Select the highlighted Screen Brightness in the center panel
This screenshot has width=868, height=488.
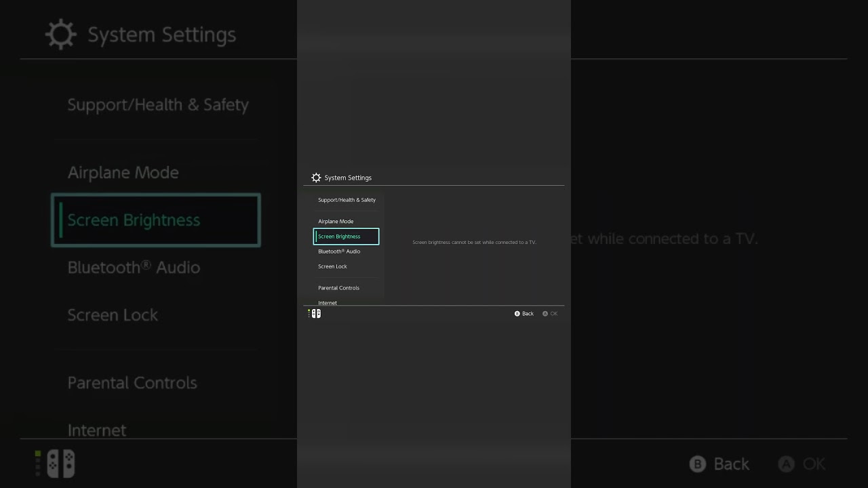coord(347,237)
